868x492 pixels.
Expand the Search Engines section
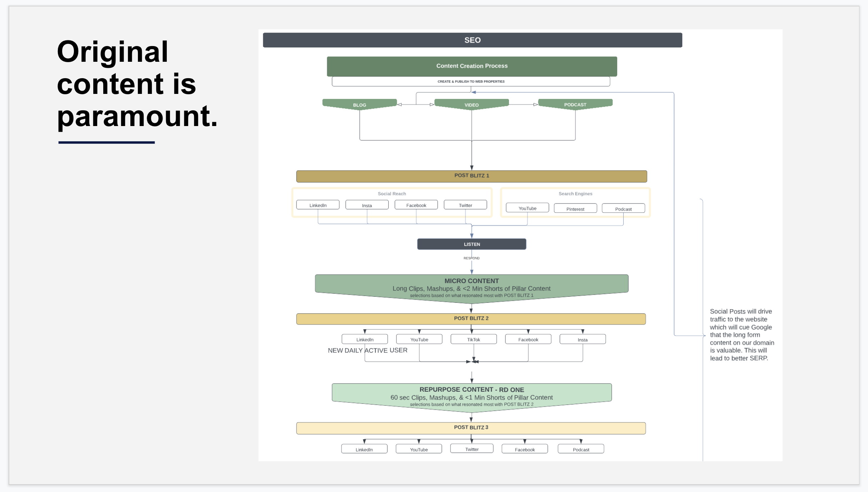point(575,193)
